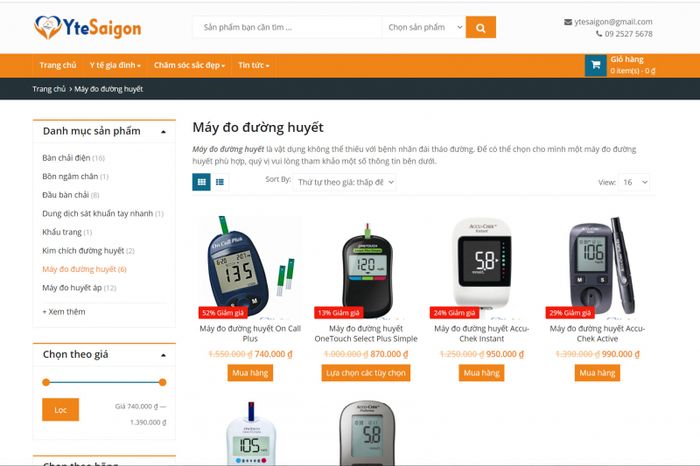Click the YteSaigon logo
This screenshot has width=700, height=466.
(x=88, y=28)
